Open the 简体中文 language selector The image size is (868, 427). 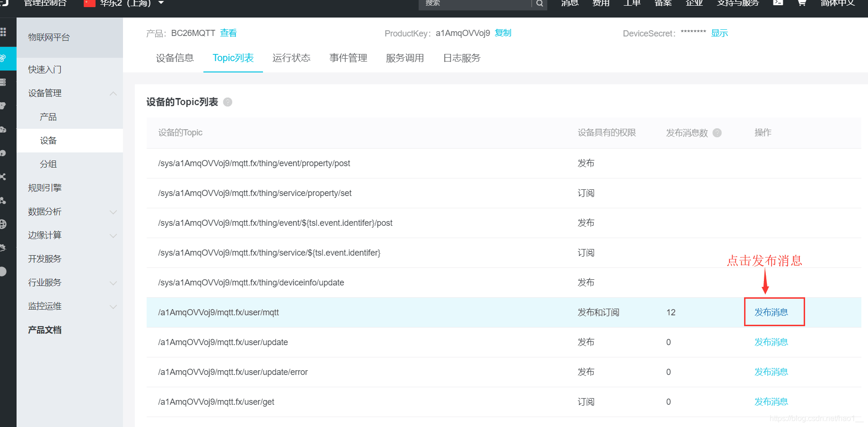click(x=837, y=3)
